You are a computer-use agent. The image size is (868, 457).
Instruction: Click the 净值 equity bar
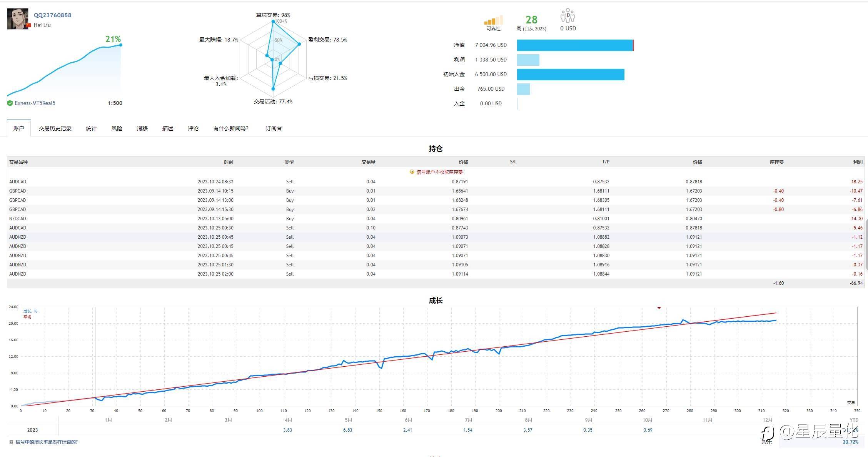pyautogui.click(x=575, y=45)
